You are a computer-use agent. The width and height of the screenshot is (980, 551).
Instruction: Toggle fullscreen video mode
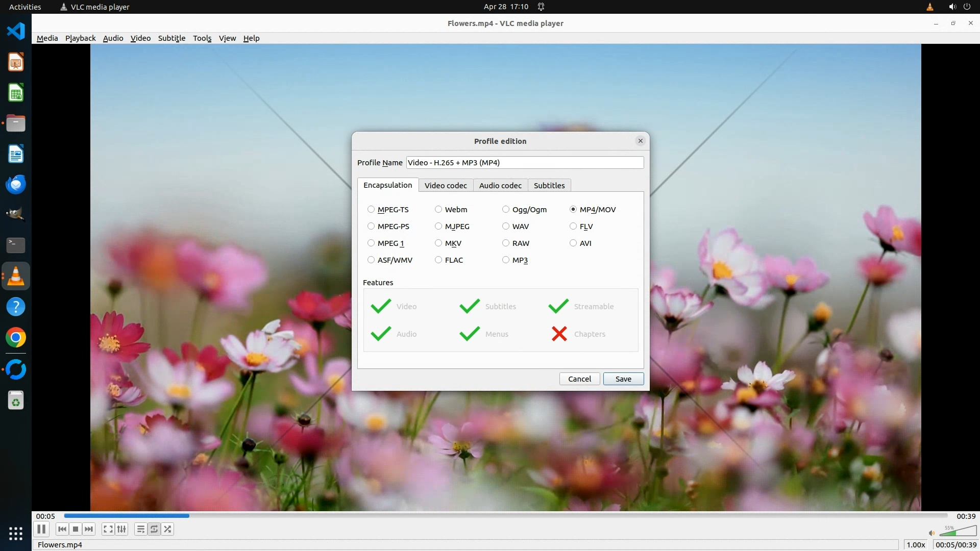point(108,529)
